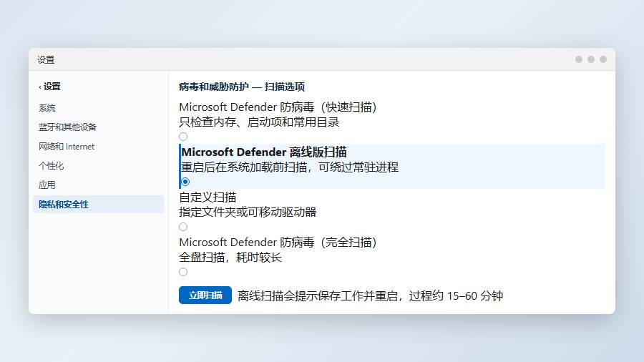
Task: Click the first window control dot
Action: click(x=579, y=59)
